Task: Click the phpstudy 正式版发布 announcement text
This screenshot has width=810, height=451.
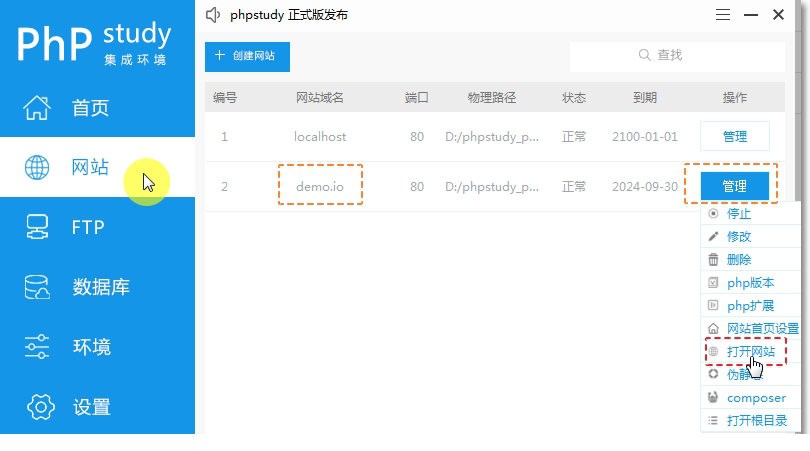Action: pyautogui.click(x=289, y=15)
